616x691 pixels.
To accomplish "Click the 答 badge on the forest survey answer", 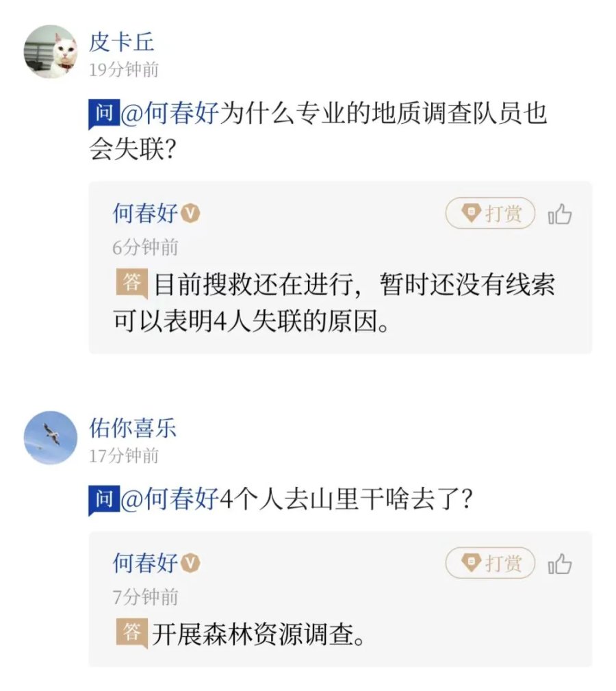I will pyautogui.click(x=131, y=633).
